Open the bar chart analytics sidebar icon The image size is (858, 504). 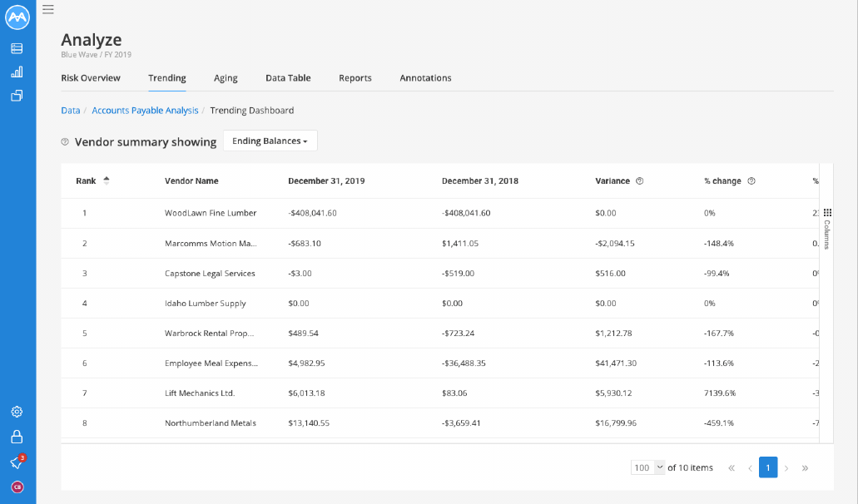point(17,72)
